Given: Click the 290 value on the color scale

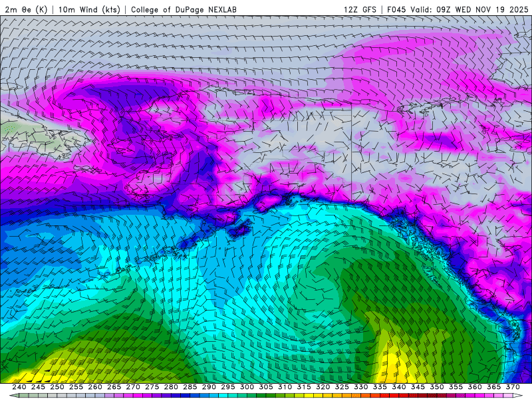Looking at the screenshot, I should point(209,387).
